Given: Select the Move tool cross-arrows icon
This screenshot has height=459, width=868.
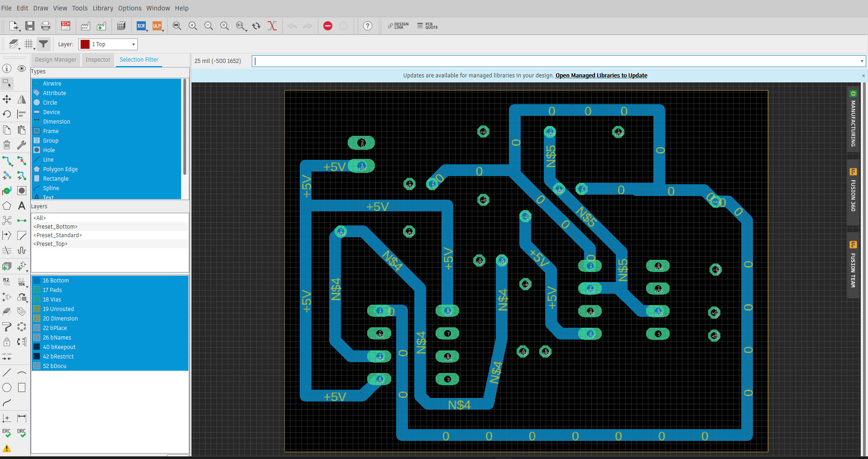Looking at the screenshot, I should [x=7, y=99].
